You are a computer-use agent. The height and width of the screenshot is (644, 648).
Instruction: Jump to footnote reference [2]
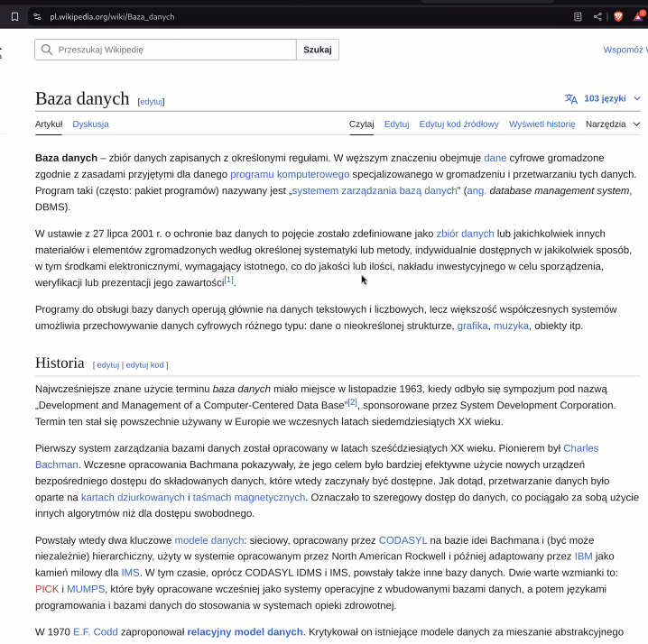coord(353,402)
